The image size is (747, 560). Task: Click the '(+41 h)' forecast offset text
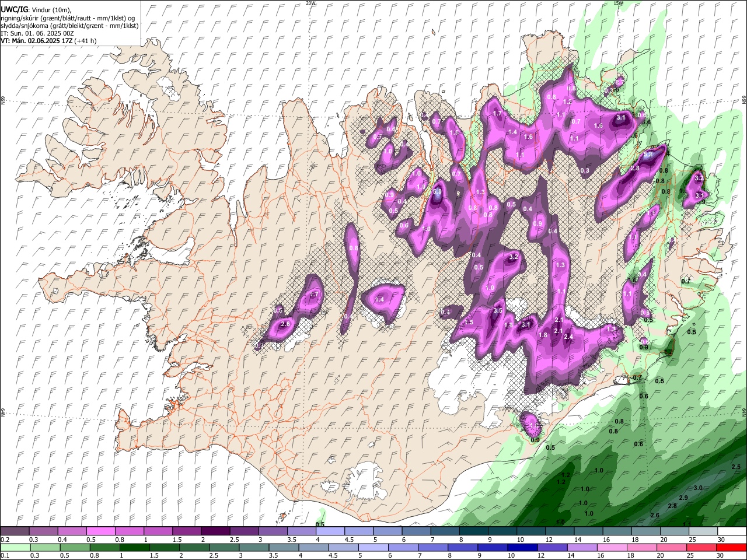pos(86,41)
